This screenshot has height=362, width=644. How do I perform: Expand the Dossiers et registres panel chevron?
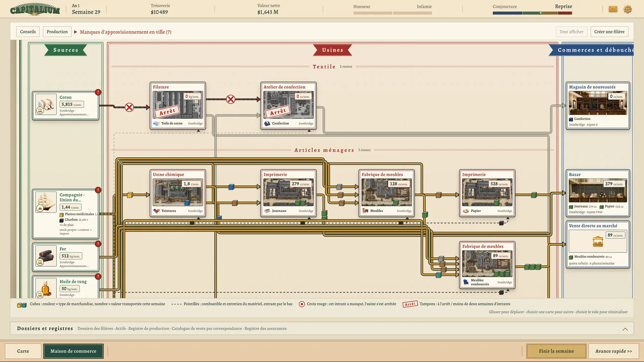tap(625, 329)
